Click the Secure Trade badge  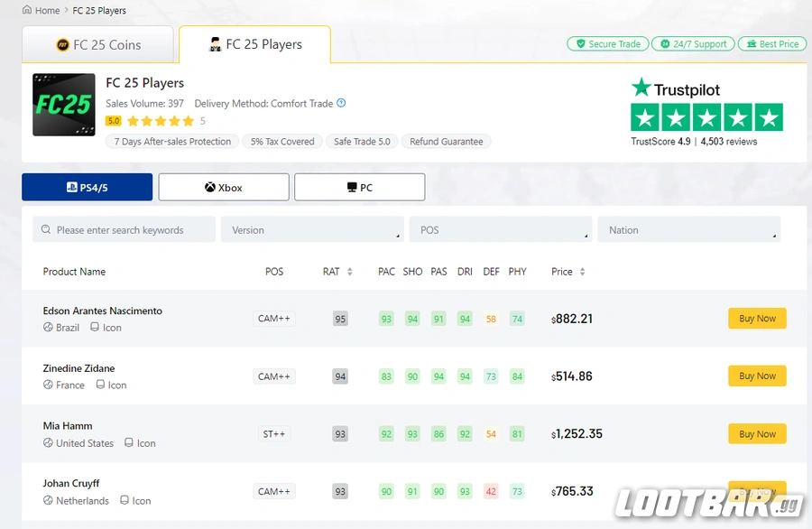click(608, 44)
